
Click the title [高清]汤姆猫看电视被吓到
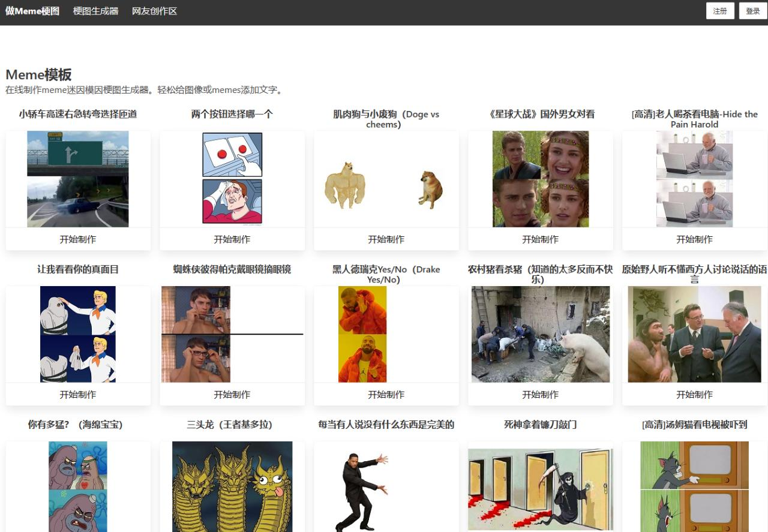[695, 425]
